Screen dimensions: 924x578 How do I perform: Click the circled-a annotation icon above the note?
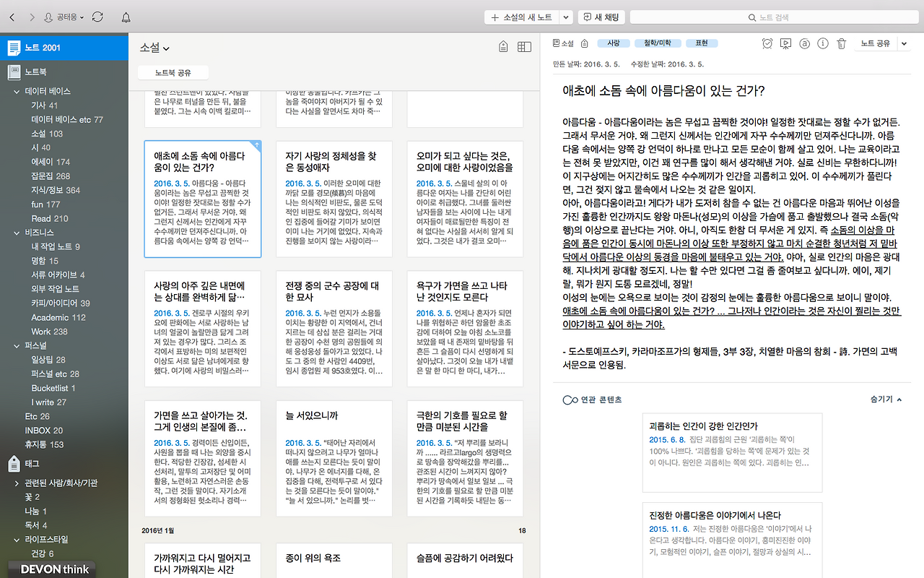(804, 44)
